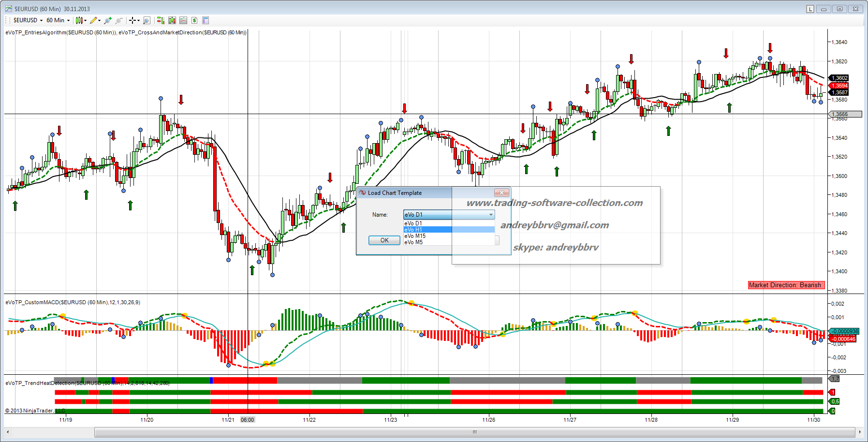The height and width of the screenshot is (442, 868).
Task: Toggle the L link button in title bar
Action: 810,9
